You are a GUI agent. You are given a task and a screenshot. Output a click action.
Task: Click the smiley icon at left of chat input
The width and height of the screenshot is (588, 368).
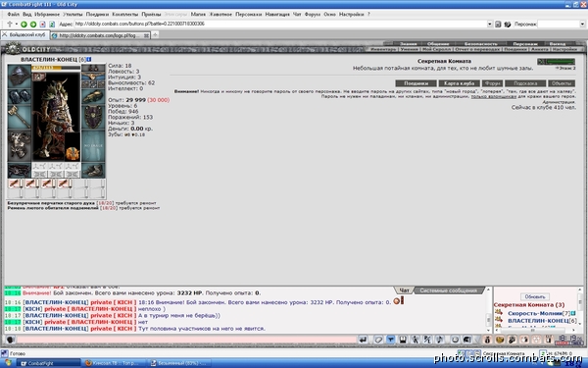(x=10, y=340)
